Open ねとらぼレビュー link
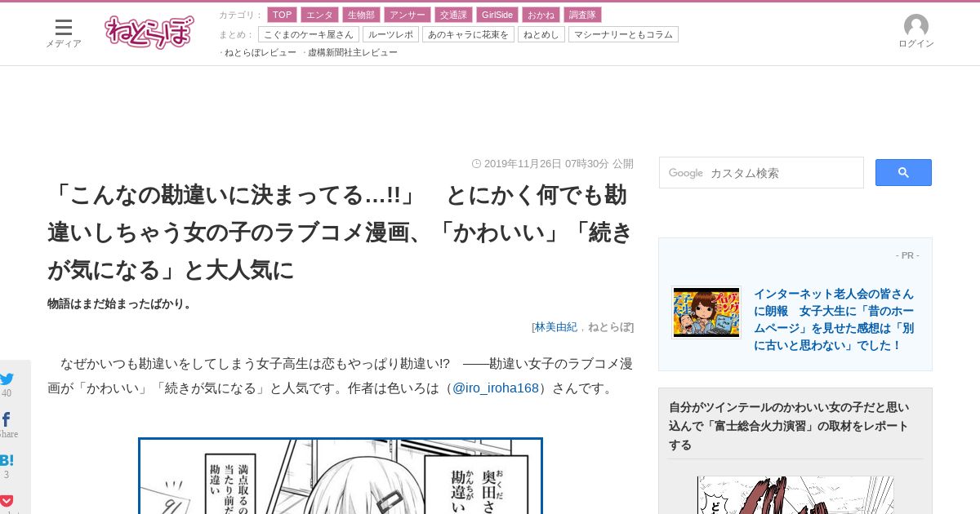 pyautogui.click(x=261, y=52)
